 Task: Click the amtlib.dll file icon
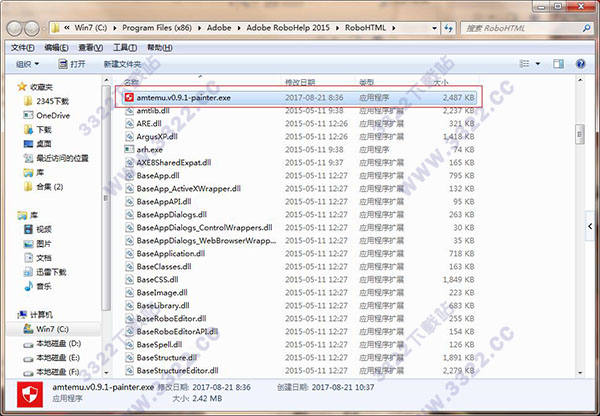coord(129,111)
